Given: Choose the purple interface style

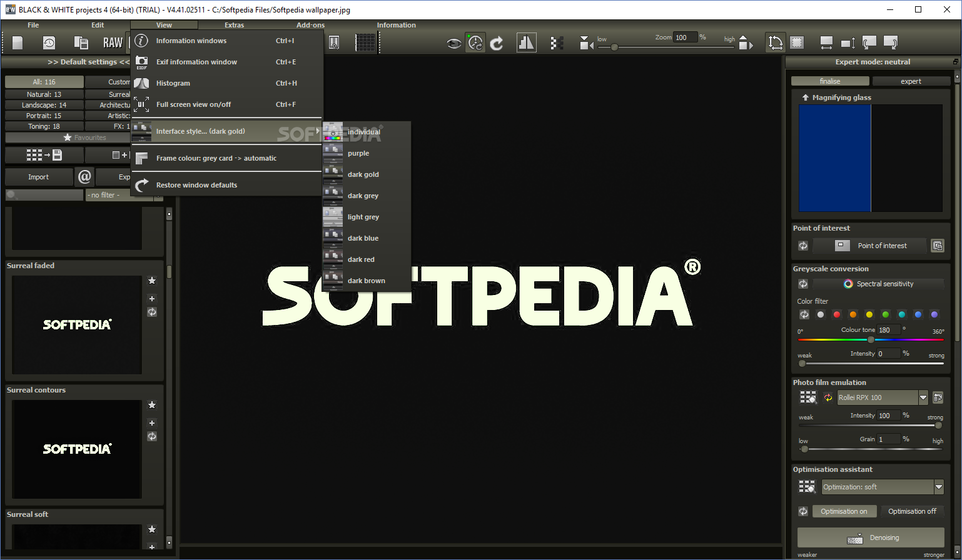Looking at the screenshot, I should coord(367,153).
